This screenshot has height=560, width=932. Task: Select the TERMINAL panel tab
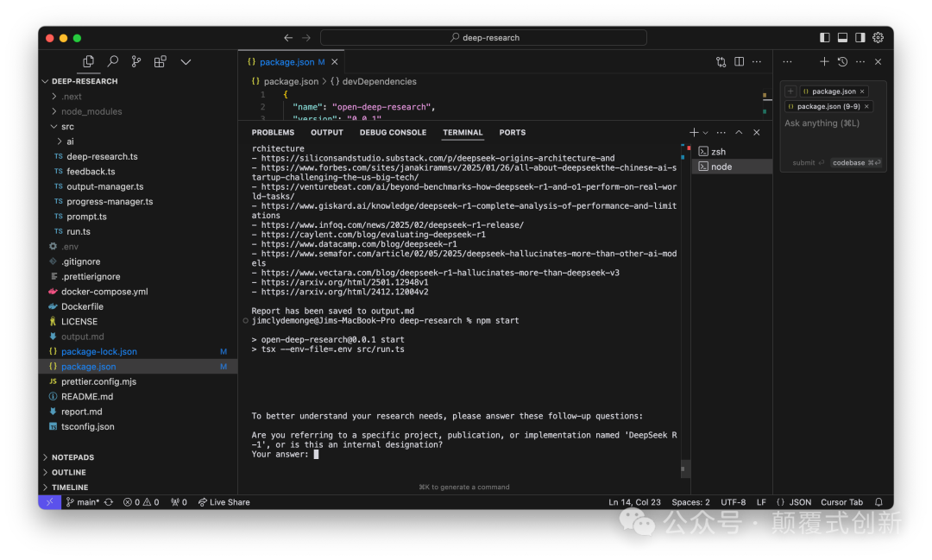[x=463, y=133]
